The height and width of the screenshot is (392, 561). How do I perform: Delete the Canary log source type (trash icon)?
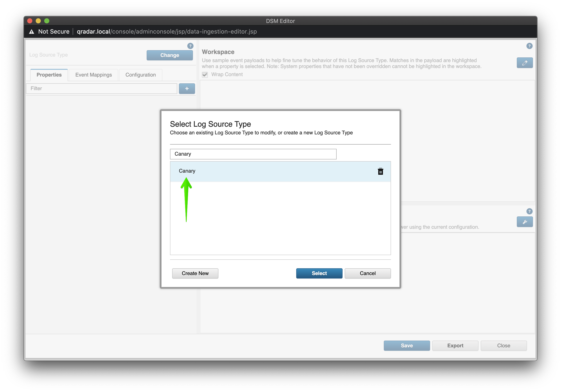click(380, 171)
